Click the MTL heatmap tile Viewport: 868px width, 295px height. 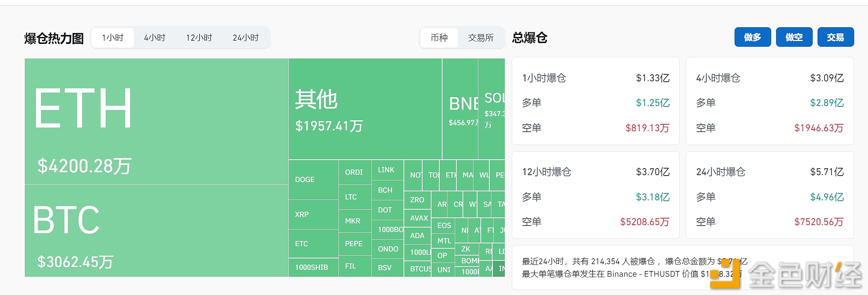pyautogui.click(x=443, y=241)
